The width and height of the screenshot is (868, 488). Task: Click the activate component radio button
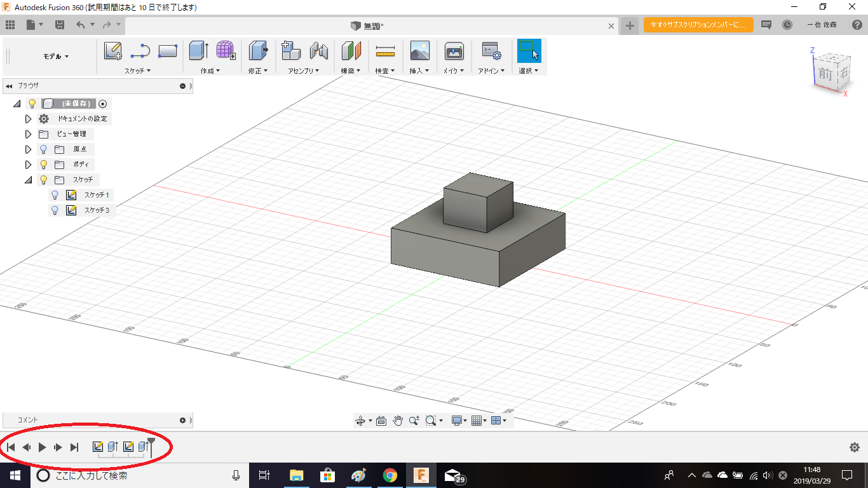[x=103, y=104]
